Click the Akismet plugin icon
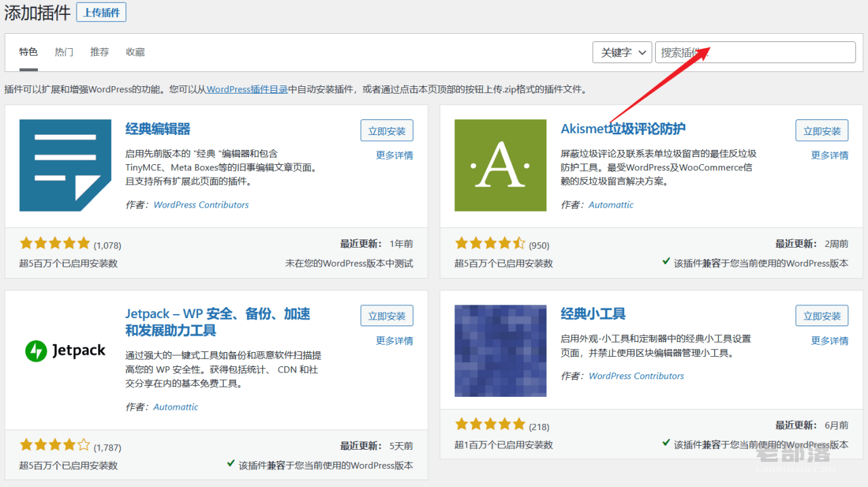Image resolution: width=868 pixels, height=487 pixels. tap(500, 165)
